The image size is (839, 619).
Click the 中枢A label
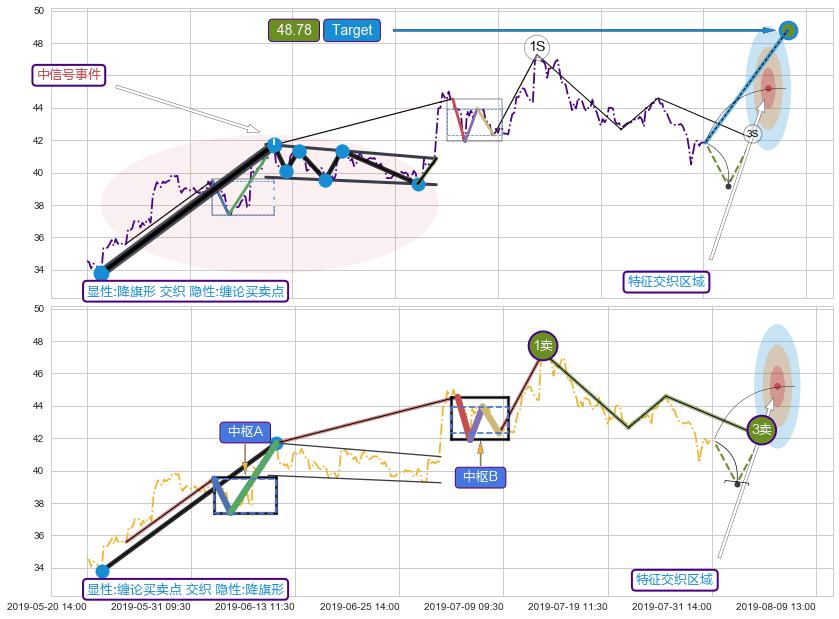[x=245, y=432]
